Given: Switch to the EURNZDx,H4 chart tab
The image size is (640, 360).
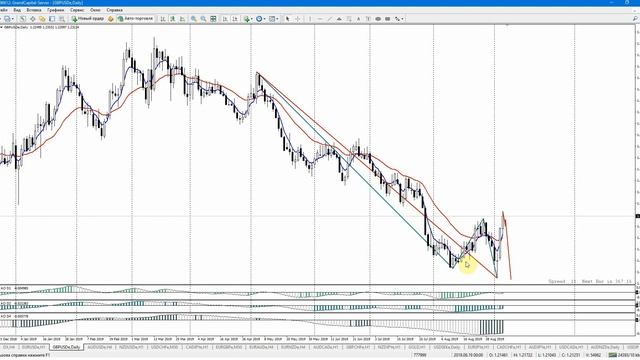Looking at the screenshot, I should (x=293, y=347).
